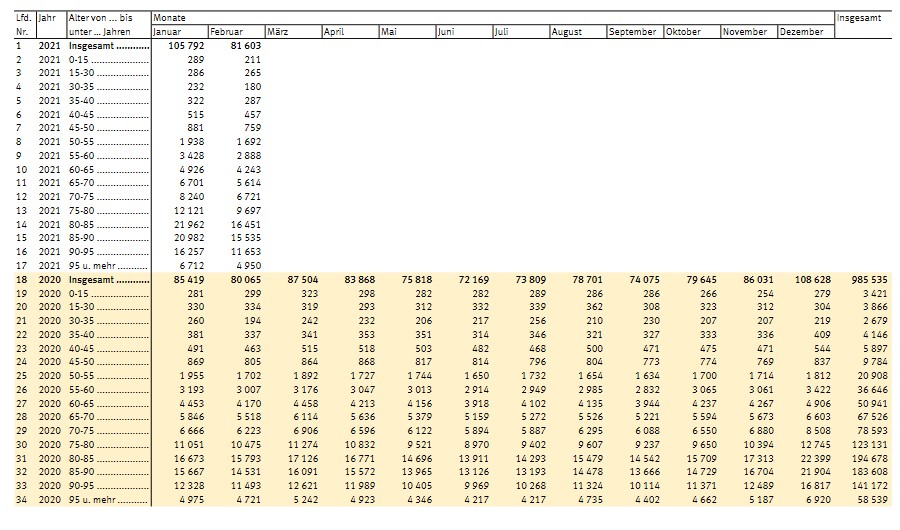This screenshot has width=900, height=530.
Task: Select the "August" month column header
Action: [566, 32]
